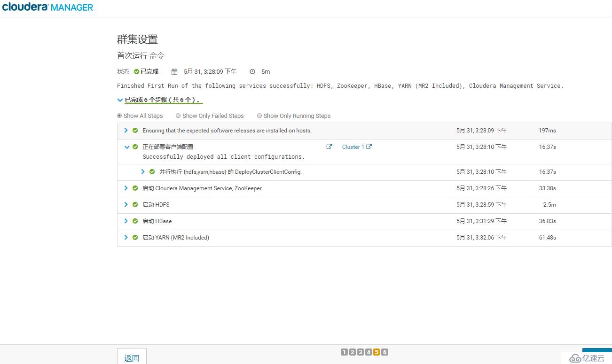Click green check on 启动 HBase row
The width and height of the screenshot is (612, 364).
tap(135, 221)
